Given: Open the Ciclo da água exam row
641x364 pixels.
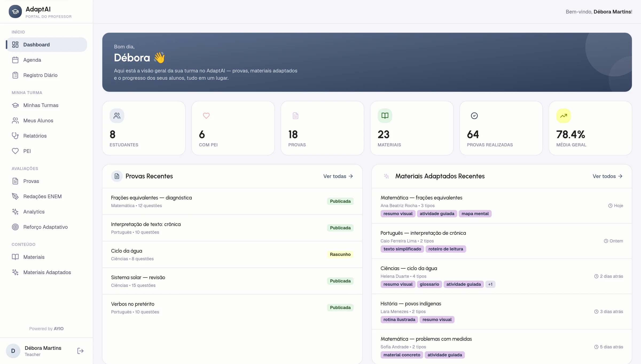Looking at the screenshot, I should point(232,255).
